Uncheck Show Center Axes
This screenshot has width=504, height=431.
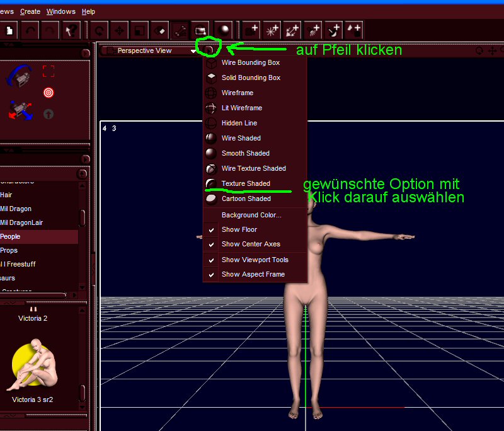coord(251,244)
